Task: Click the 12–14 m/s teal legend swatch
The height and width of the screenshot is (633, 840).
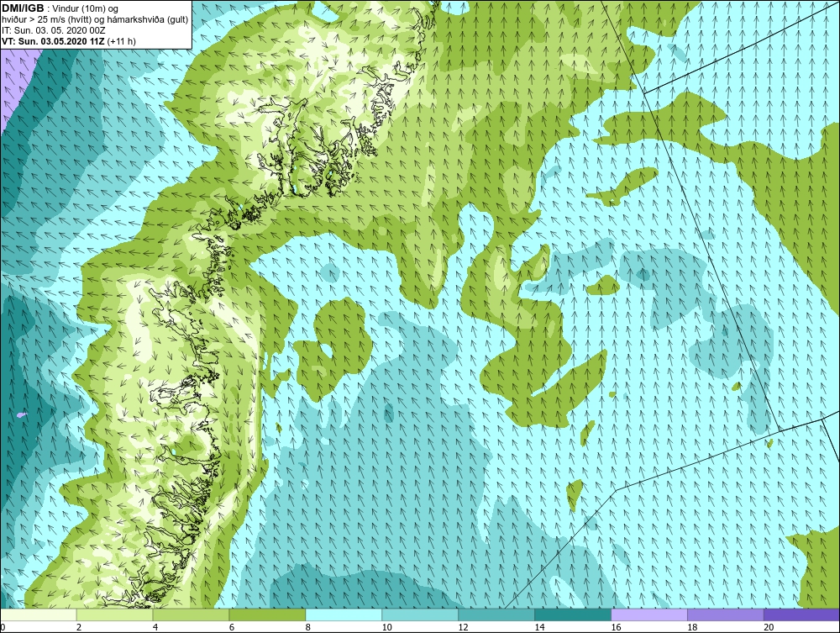Action: [x=496, y=615]
